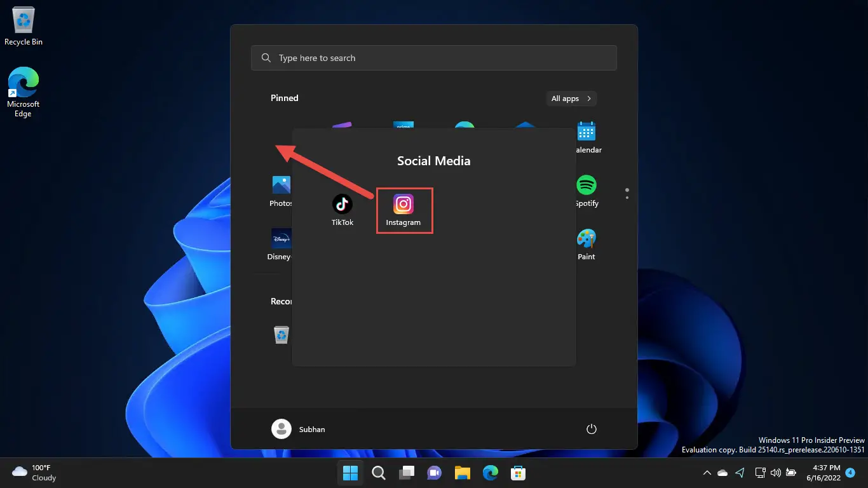868x488 pixels.
Task: Click the volume speaker tray icon
Action: pos(775,473)
